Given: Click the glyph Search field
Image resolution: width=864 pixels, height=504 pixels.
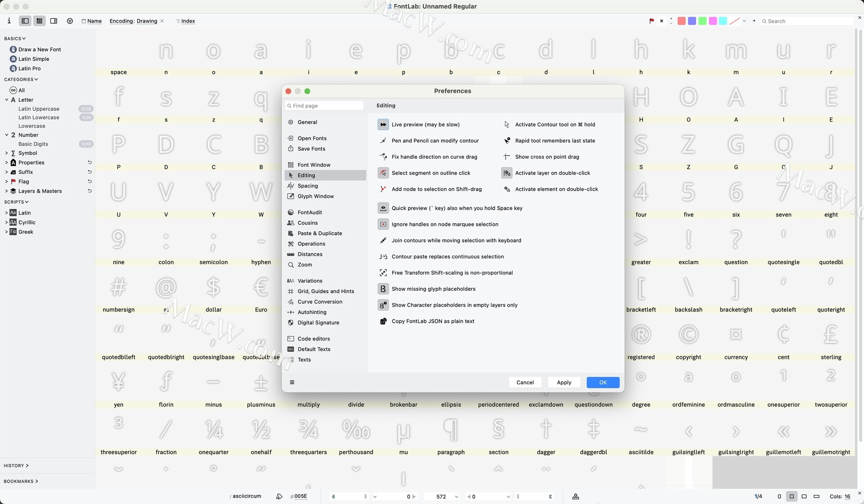Looking at the screenshot, I should tap(806, 21).
